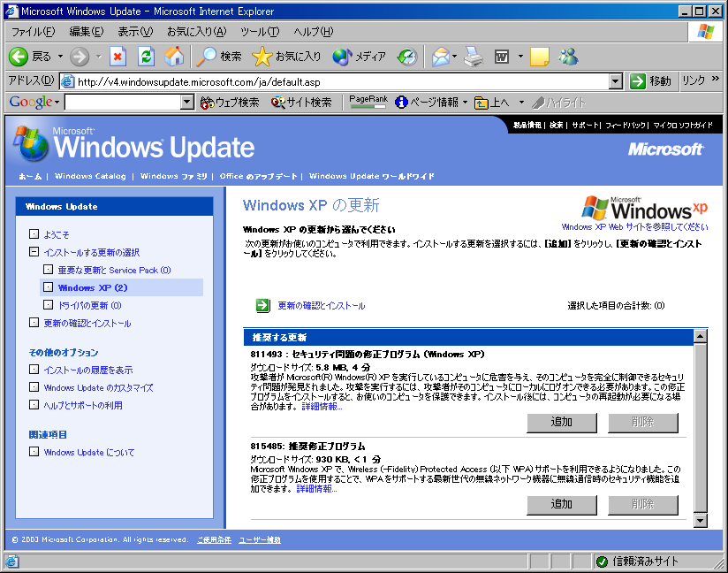This screenshot has width=728, height=573.
Task: Click the green arrow icon beside 更新の確認とインストール
Action: 262,305
